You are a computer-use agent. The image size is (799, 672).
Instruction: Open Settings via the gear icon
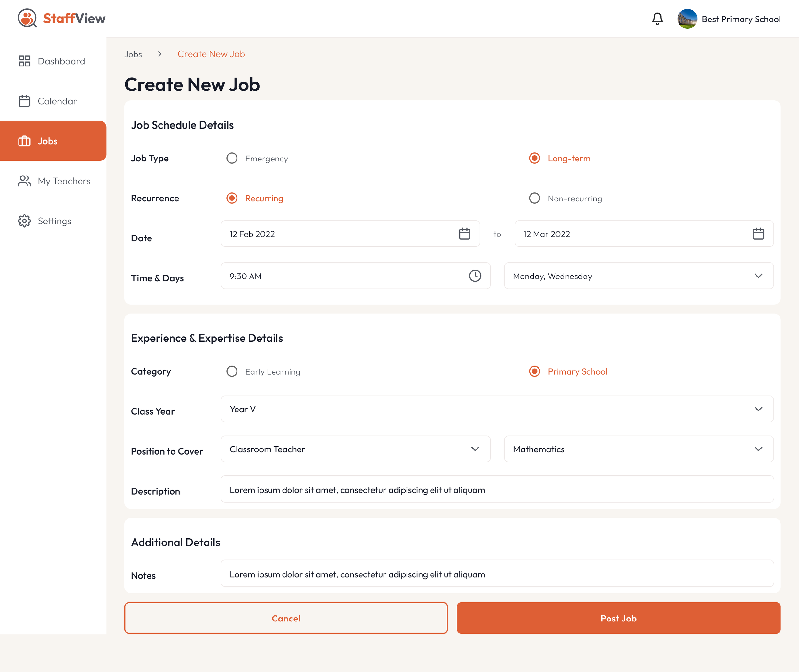[x=24, y=221]
